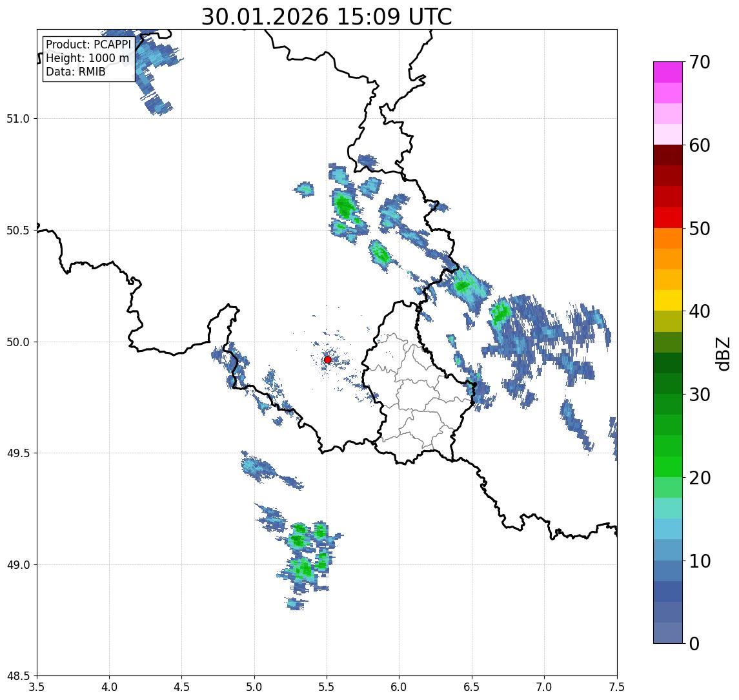Click the colorbar tick label 50
Image resolution: width=739 pixels, height=700 pixels.
(700, 229)
